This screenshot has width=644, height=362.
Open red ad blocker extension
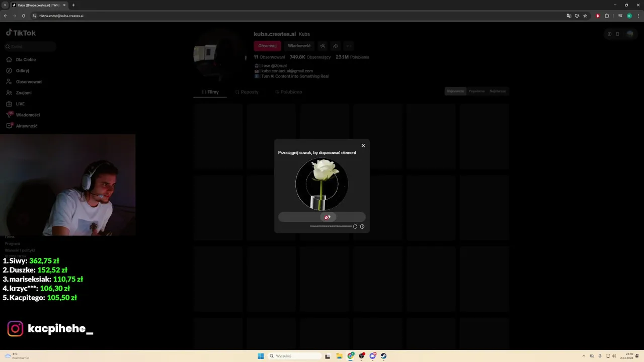click(x=598, y=16)
